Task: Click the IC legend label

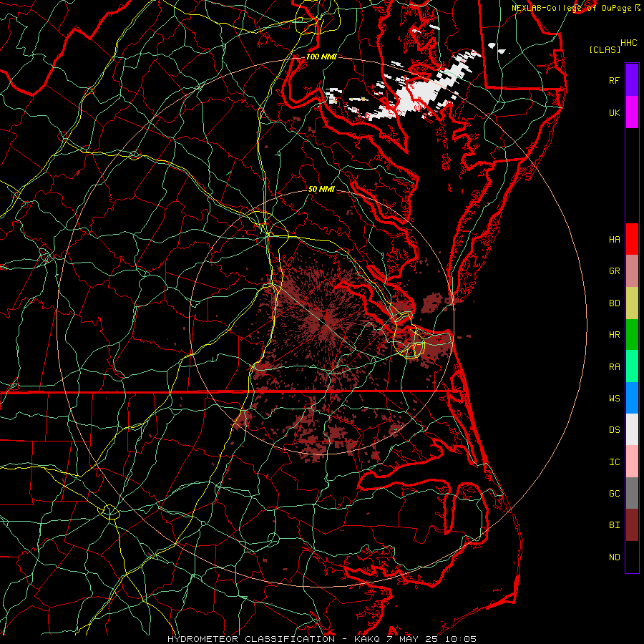Action: coord(614,462)
